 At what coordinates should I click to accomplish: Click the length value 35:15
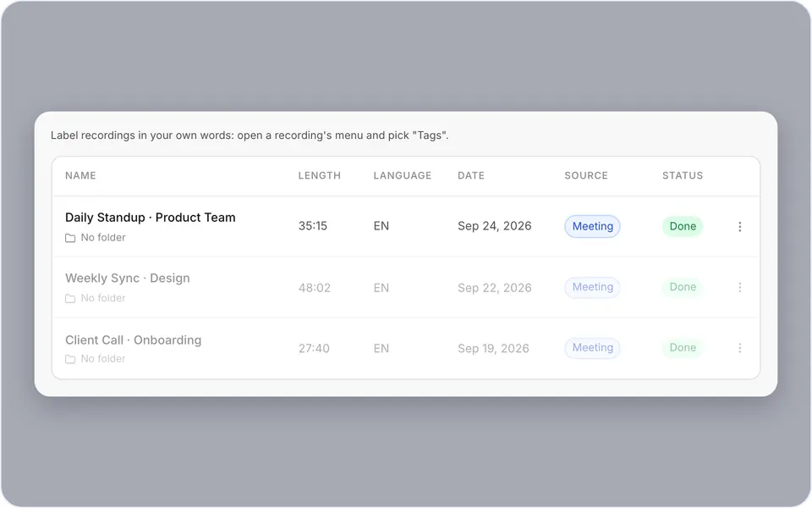click(313, 226)
